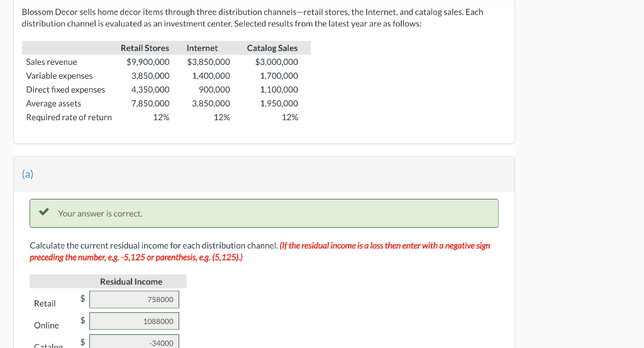Click the Online row label
Screen dimensions: 644x348
[x=47, y=325]
